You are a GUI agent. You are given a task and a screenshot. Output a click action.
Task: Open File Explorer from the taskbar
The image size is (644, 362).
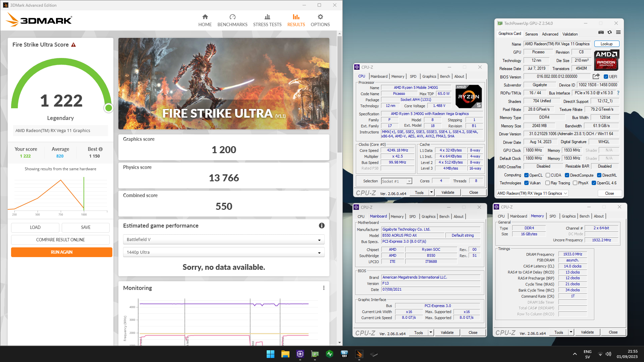coord(285,354)
